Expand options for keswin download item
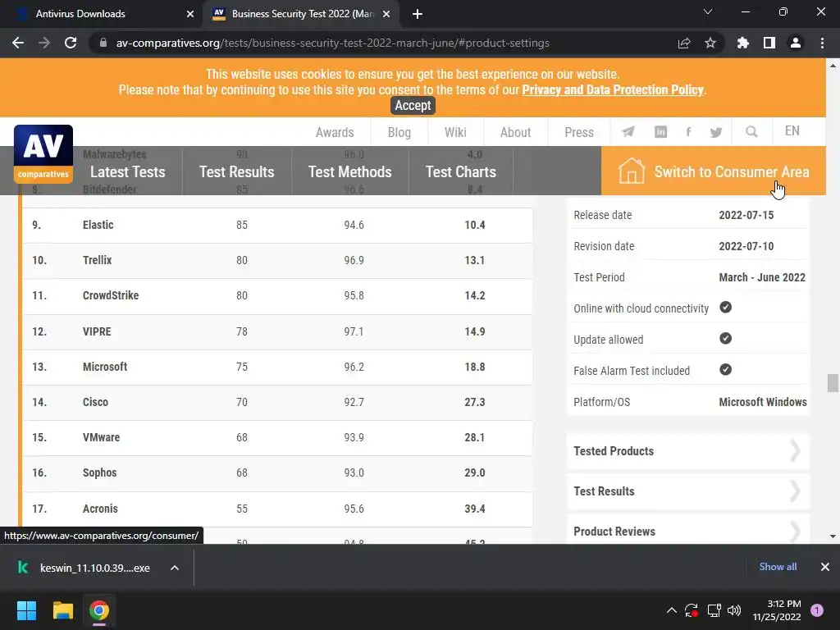This screenshot has width=840, height=630. pos(175,568)
